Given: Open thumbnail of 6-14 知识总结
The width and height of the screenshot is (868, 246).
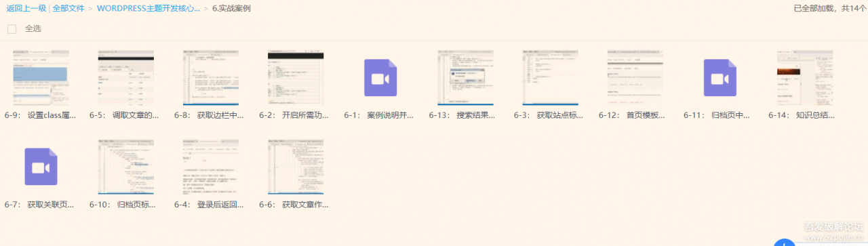Looking at the screenshot, I should pos(805,77).
